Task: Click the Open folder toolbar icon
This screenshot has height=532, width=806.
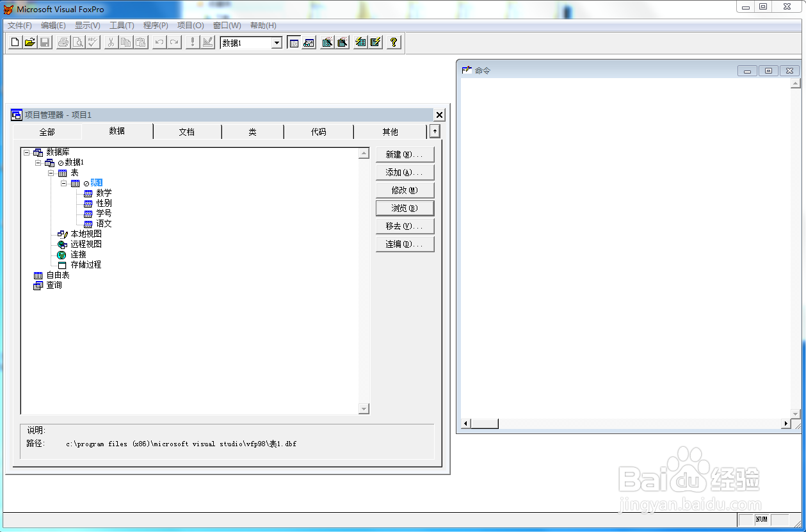Action: coord(30,42)
